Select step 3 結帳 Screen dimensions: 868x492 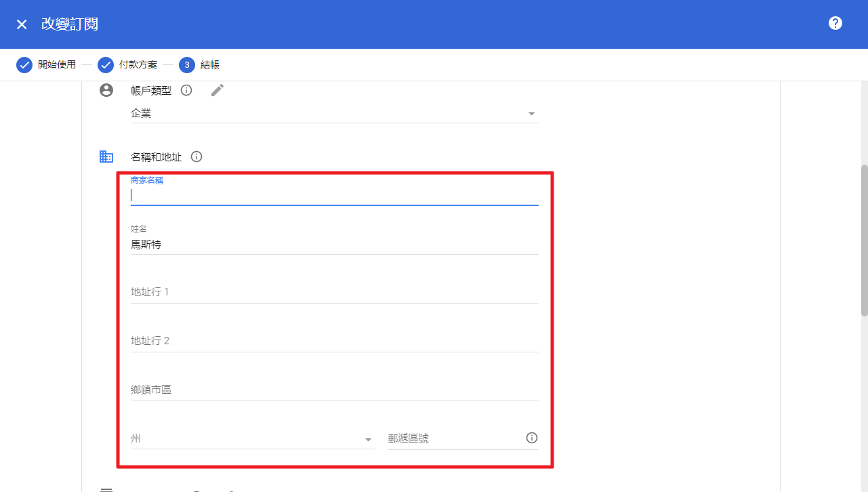tap(199, 65)
